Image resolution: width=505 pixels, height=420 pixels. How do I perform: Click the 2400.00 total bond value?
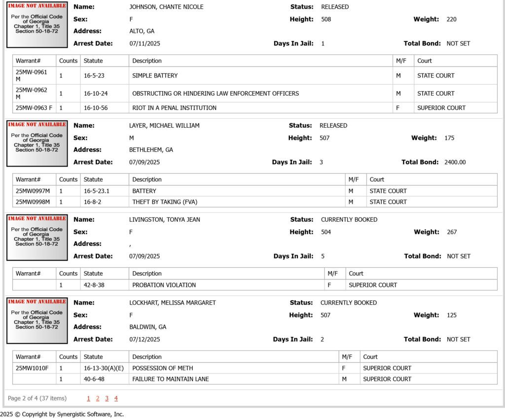[x=455, y=162]
